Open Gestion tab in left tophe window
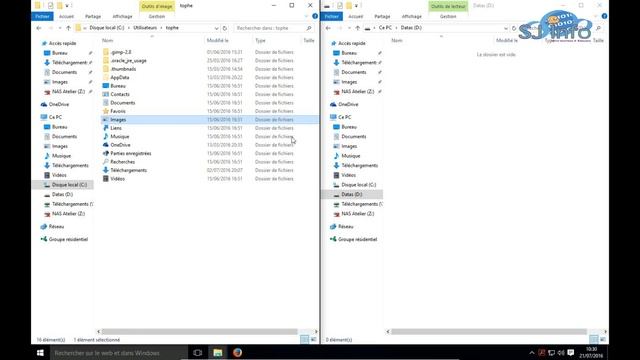Image resolution: width=640 pixels, height=360 pixels. (157, 16)
